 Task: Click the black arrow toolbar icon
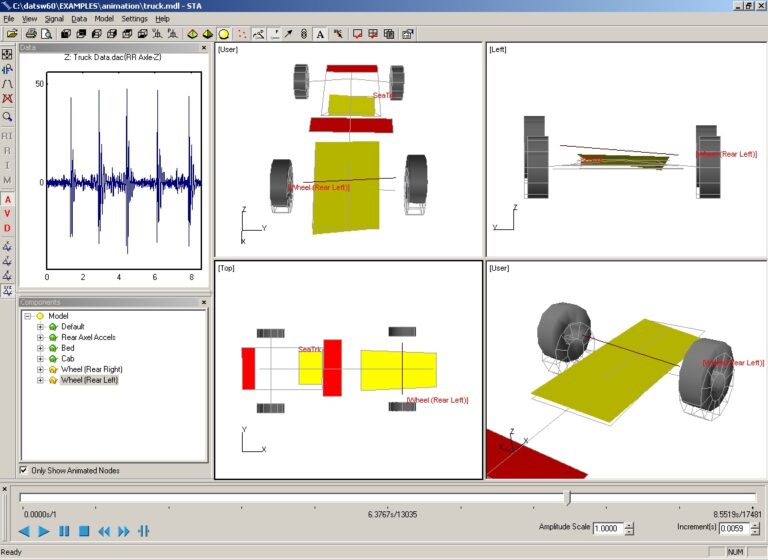(x=288, y=34)
